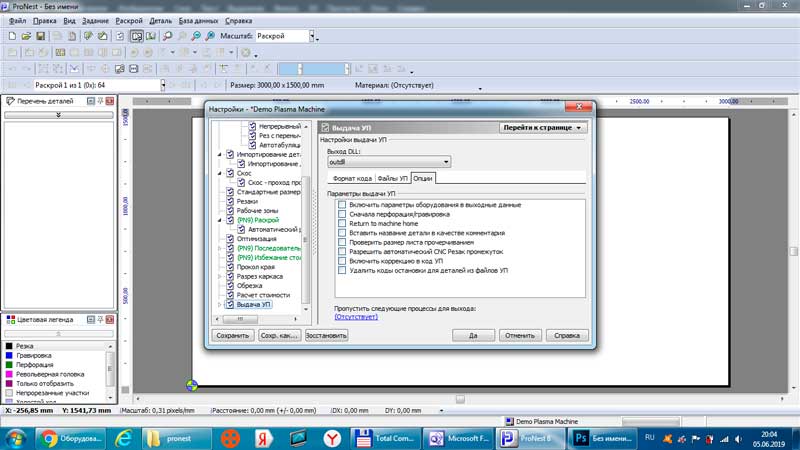Click the Open folder toolbar icon

tap(26, 36)
